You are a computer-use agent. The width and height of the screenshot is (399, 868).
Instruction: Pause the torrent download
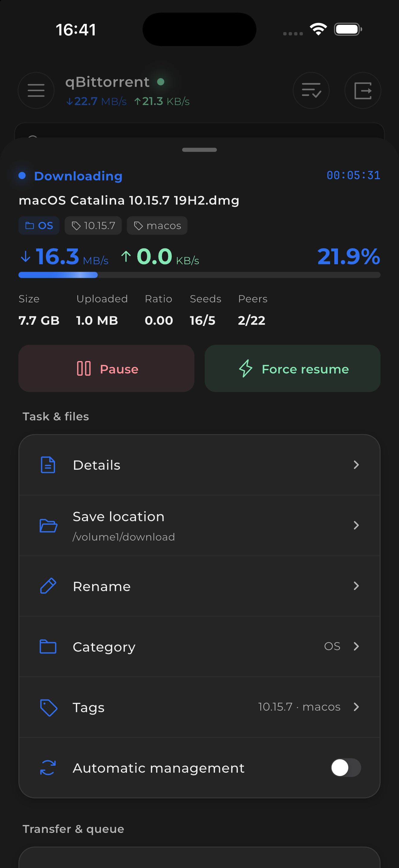tap(106, 368)
